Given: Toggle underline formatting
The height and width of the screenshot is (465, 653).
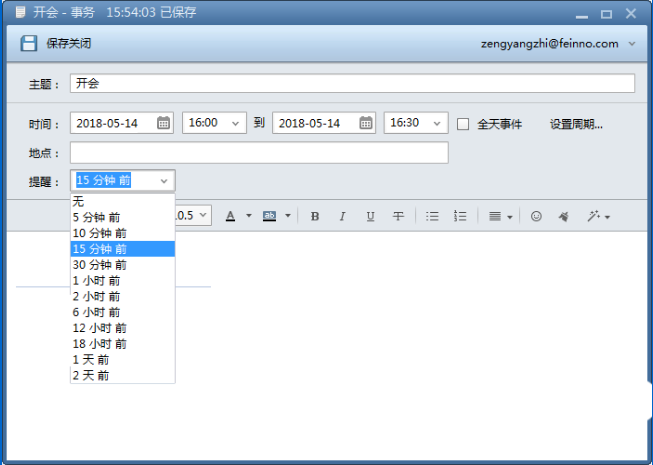Looking at the screenshot, I should [370, 216].
